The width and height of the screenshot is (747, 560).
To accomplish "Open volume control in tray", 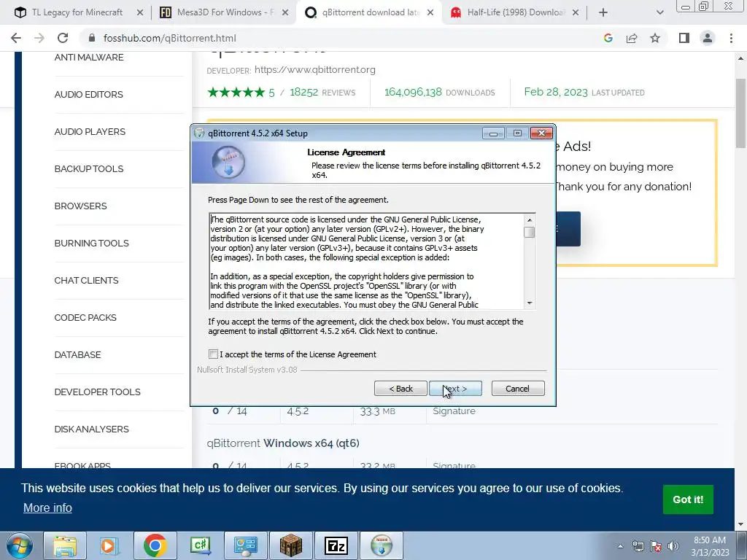I will click(x=673, y=546).
